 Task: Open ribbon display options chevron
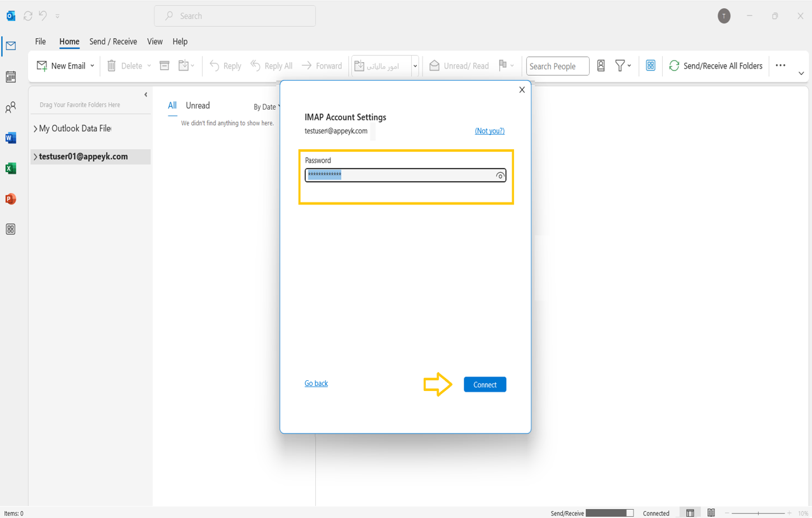pos(801,74)
